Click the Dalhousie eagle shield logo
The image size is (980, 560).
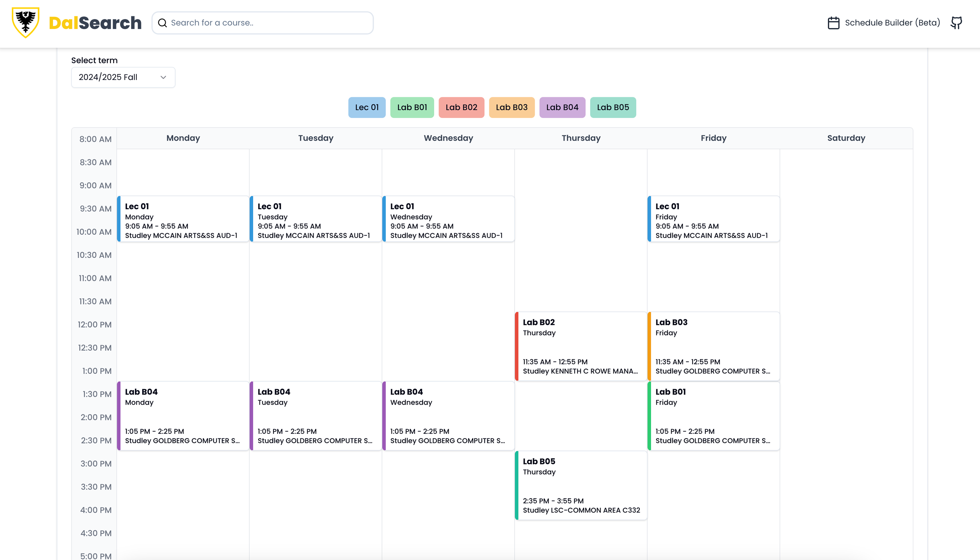[25, 22]
